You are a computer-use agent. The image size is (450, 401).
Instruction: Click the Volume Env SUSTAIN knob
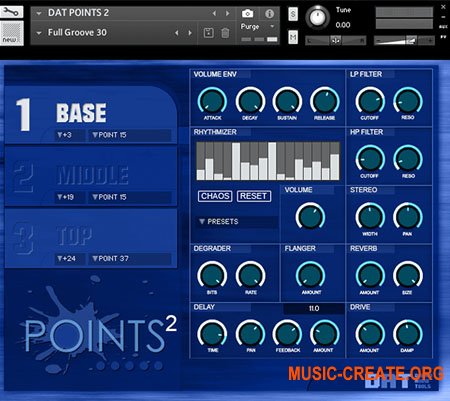(287, 101)
